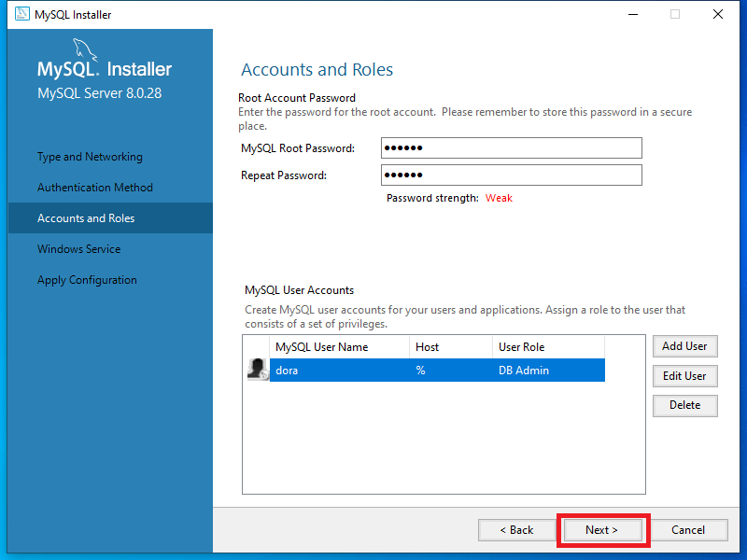The width and height of the screenshot is (747, 560).
Task: Sort by MySQL User Name column header
Action: click(x=339, y=347)
